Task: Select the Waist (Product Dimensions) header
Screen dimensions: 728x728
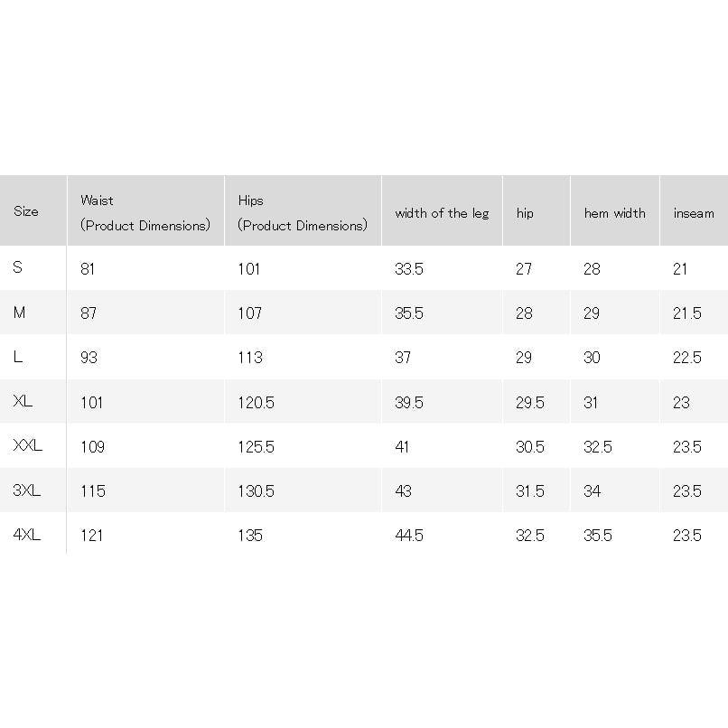Action: click(x=145, y=213)
